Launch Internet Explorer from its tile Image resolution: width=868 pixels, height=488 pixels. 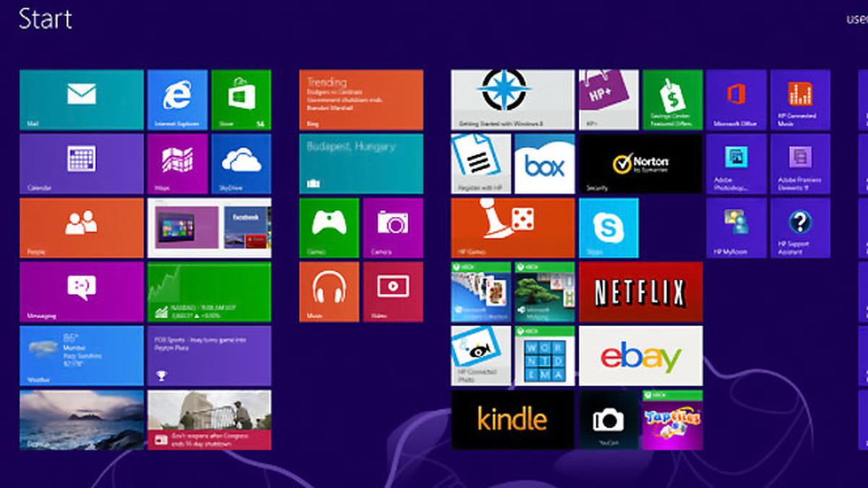click(x=177, y=100)
